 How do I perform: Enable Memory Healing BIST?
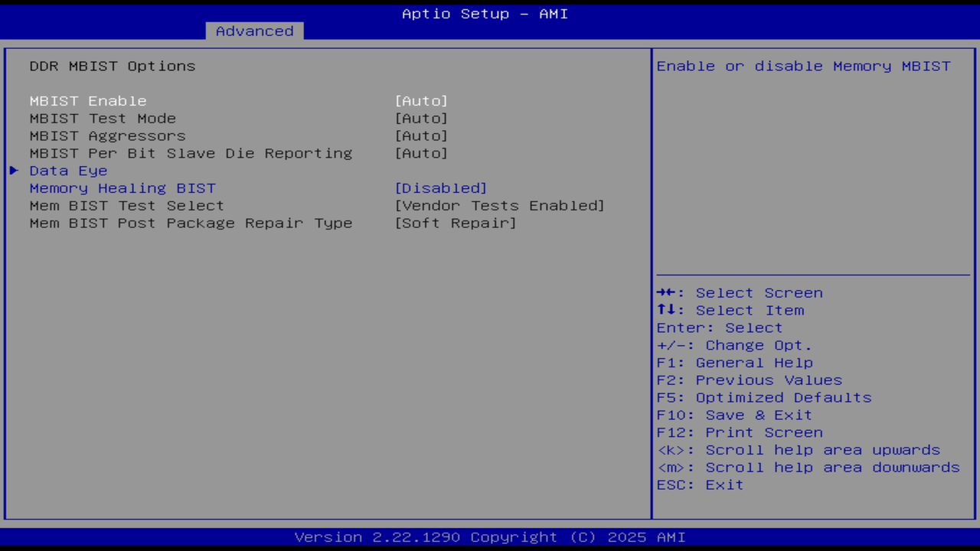(x=122, y=187)
